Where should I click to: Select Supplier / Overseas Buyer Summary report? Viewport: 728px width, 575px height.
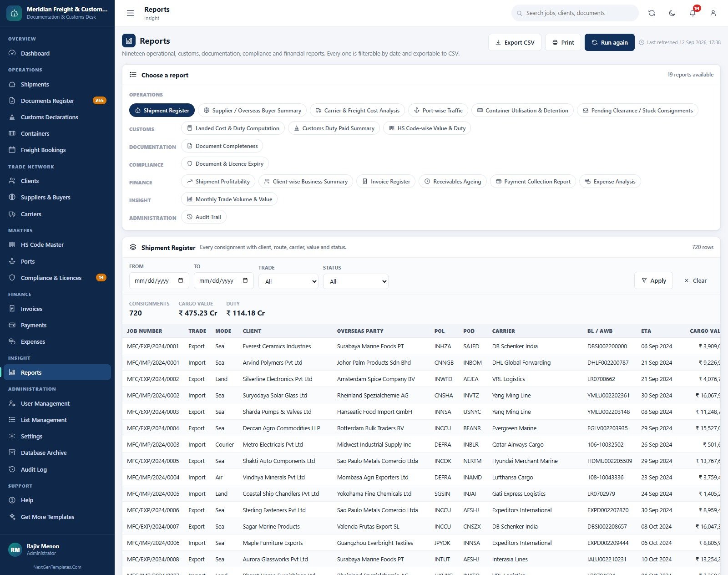coord(252,110)
